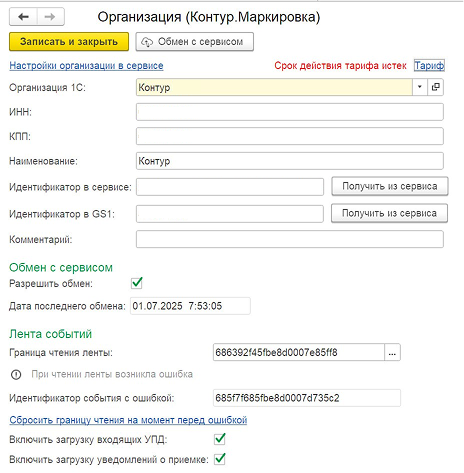Go forward with the right arrow button
The image size is (464, 473).
tap(50, 16)
